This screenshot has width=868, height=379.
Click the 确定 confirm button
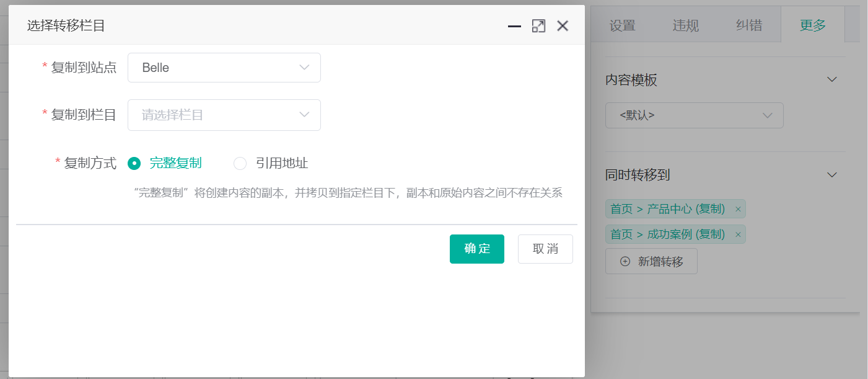(x=476, y=249)
